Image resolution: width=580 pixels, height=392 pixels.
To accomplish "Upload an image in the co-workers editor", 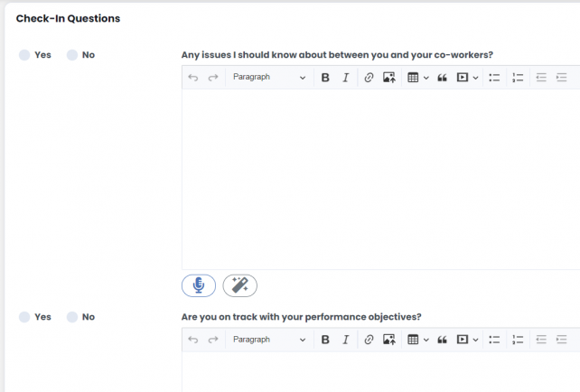I will pyautogui.click(x=389, y=78).
